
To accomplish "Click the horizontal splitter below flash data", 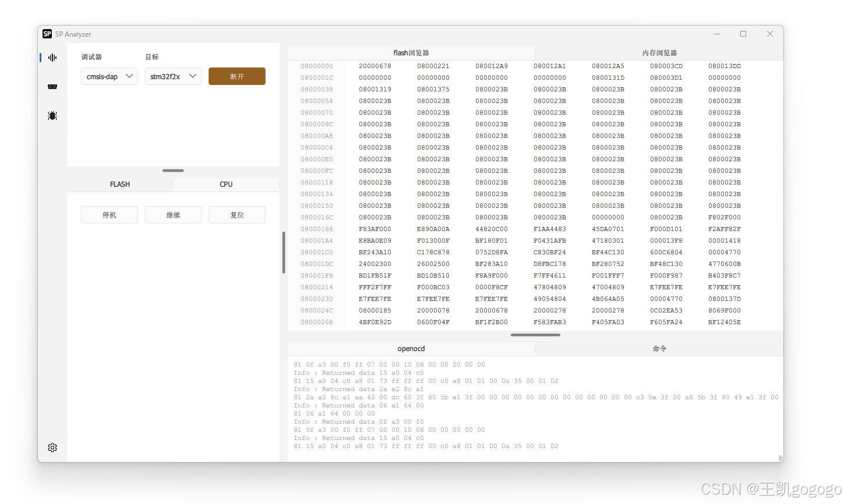I will pos(535,335).
